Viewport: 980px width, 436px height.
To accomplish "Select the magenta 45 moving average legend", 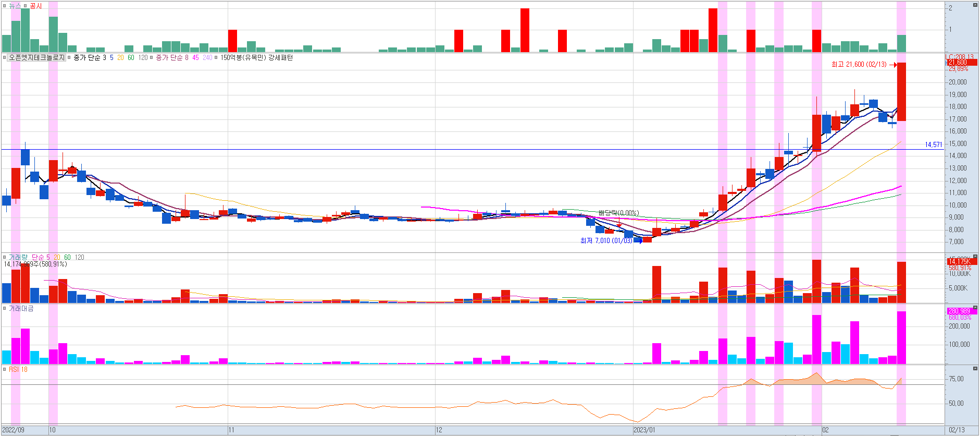I will click(195, 57).
